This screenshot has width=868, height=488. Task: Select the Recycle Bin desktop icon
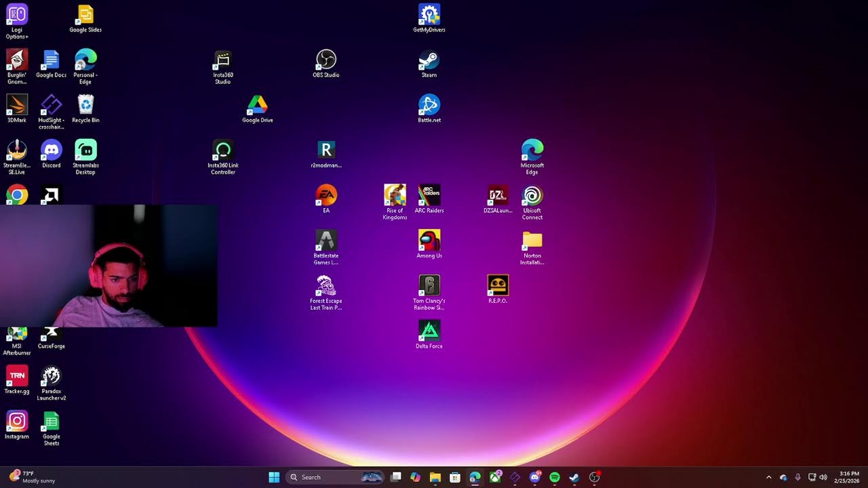pyautogui.click(x=85, y=108)
